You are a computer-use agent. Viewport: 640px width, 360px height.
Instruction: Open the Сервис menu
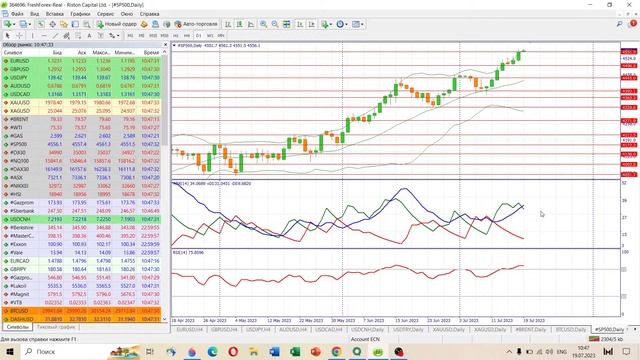(105, 13)
